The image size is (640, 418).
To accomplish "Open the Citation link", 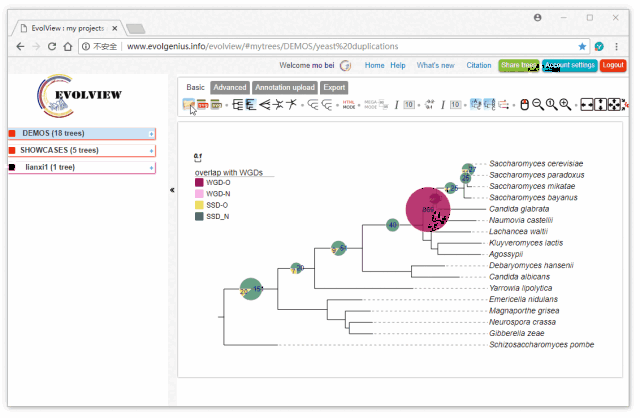I will [479, 65].
